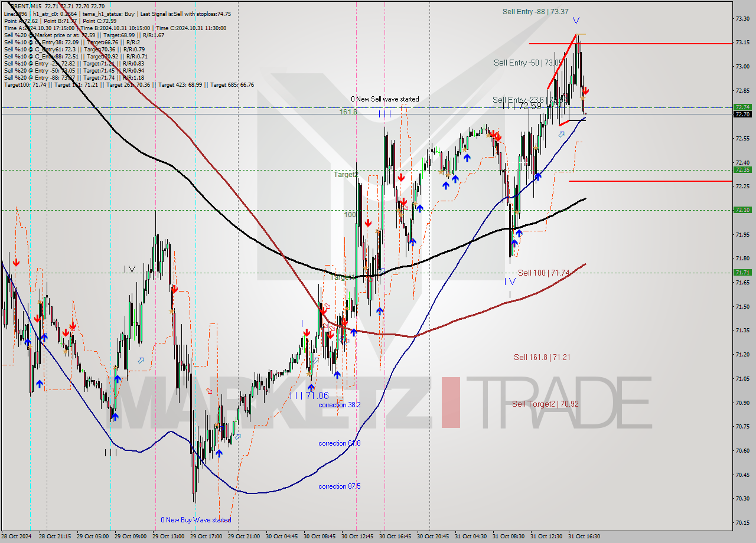Screen dimensions: 756x543
Task: Click the green 72.74 price tag
Action: (x=742, y=107)
